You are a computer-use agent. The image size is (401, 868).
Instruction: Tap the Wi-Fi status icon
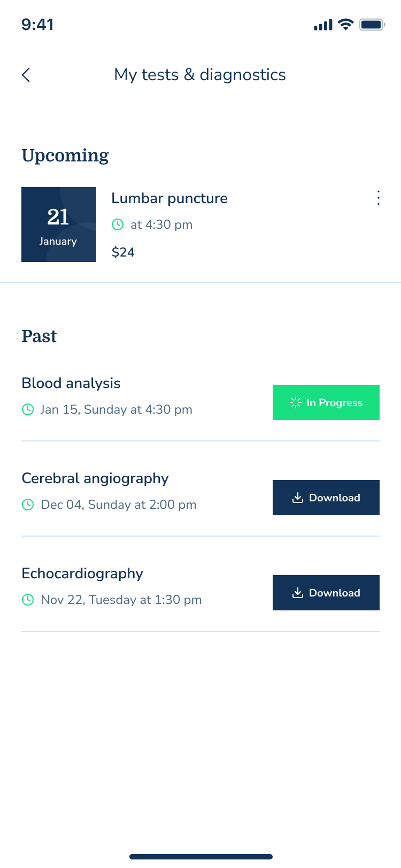(346, 25)
